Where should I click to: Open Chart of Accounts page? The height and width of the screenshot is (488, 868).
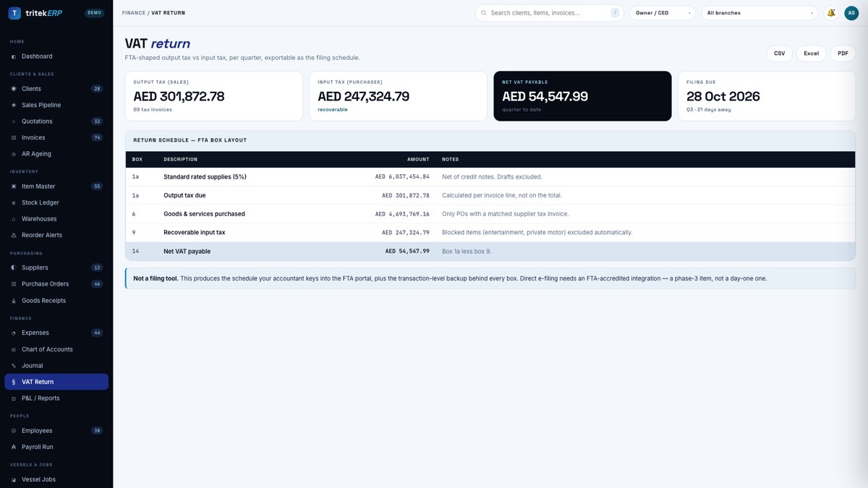pos(56,349)
